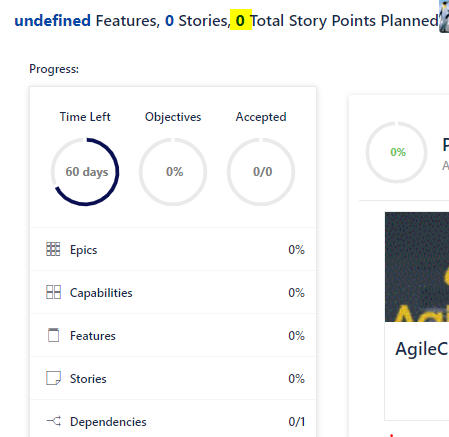Click the Dependencies arrow icon
The image size is (449, 437).
click(x=54, y=421)
